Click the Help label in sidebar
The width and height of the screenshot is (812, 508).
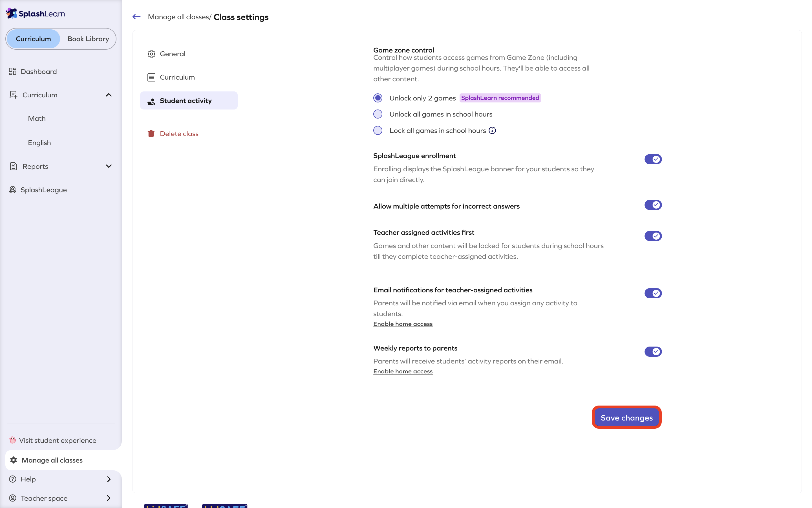point(28,479)
